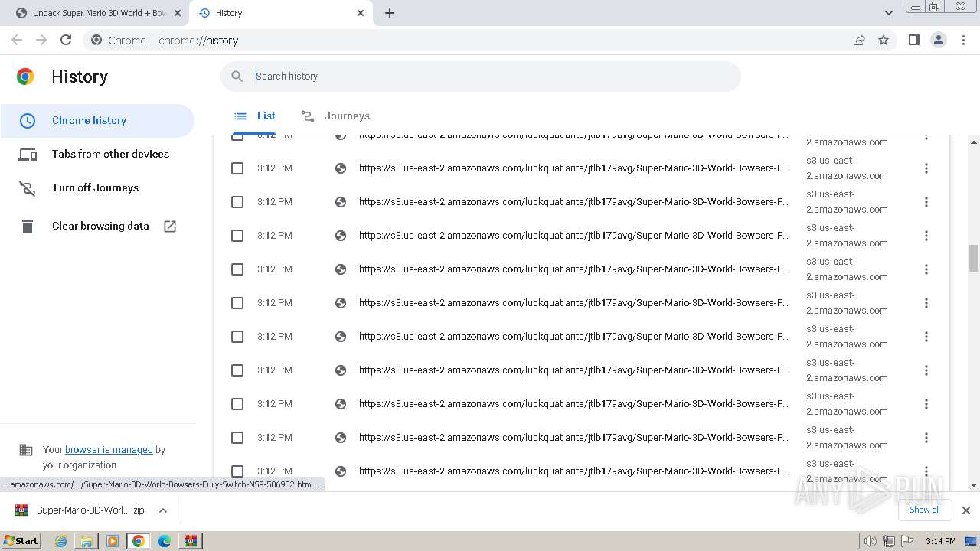Close the downloads bar with the X
This screenshot has width=980, height=551.
(966, 510)
